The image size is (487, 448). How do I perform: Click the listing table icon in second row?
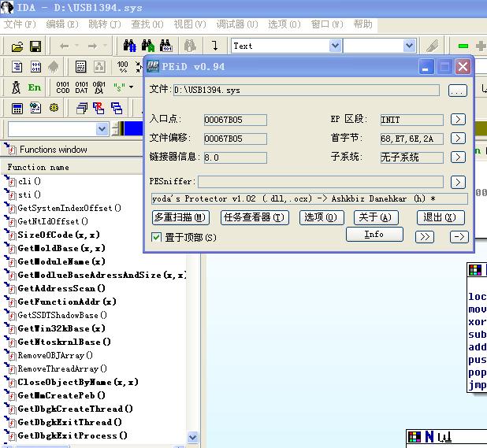80,66
